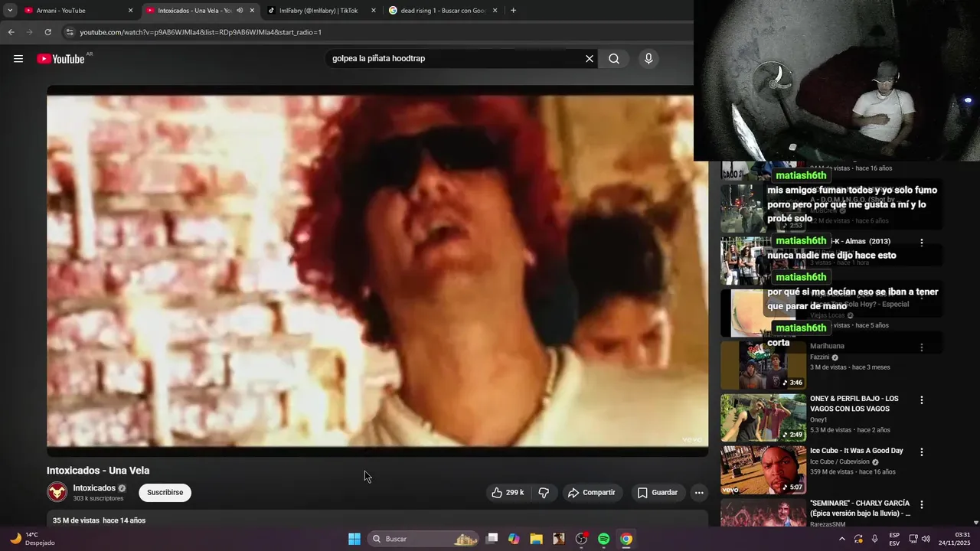Close the Armani - YouTube tab
Screen dimensions: 980x551
pos(130,11)
